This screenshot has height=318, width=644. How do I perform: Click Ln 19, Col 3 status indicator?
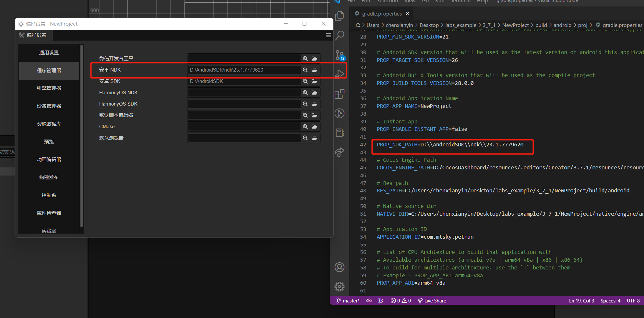point(582,301)
